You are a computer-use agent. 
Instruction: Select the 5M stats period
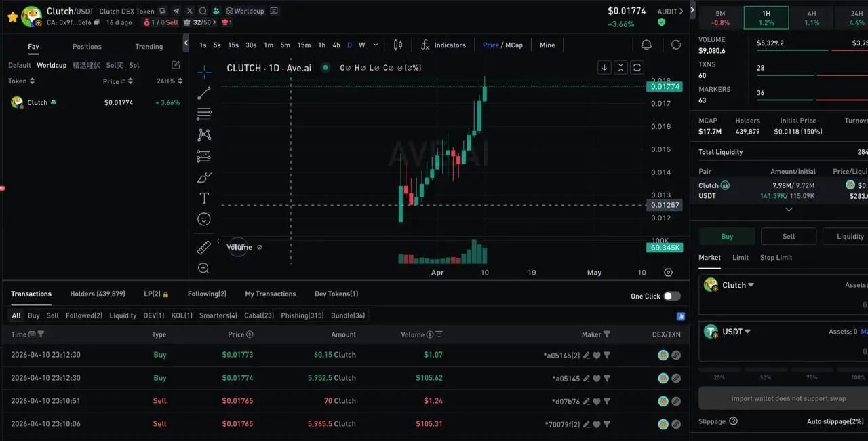(x=720, y=18)
